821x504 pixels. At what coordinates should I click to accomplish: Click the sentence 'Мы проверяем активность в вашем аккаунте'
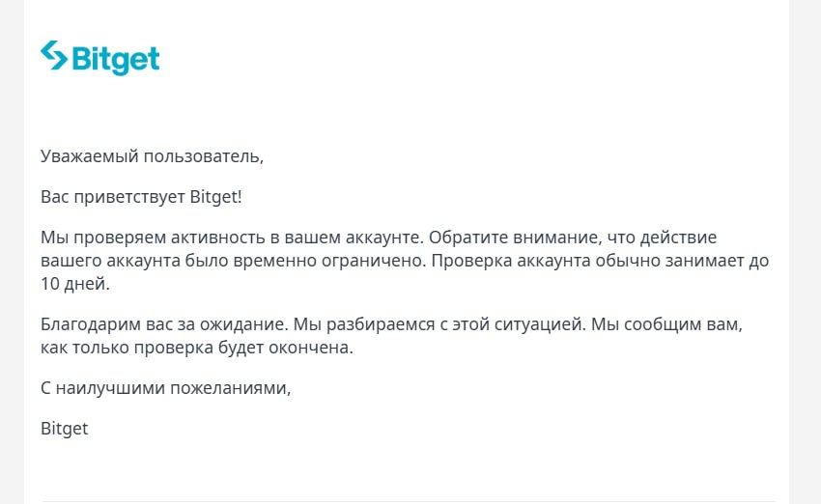232,238
